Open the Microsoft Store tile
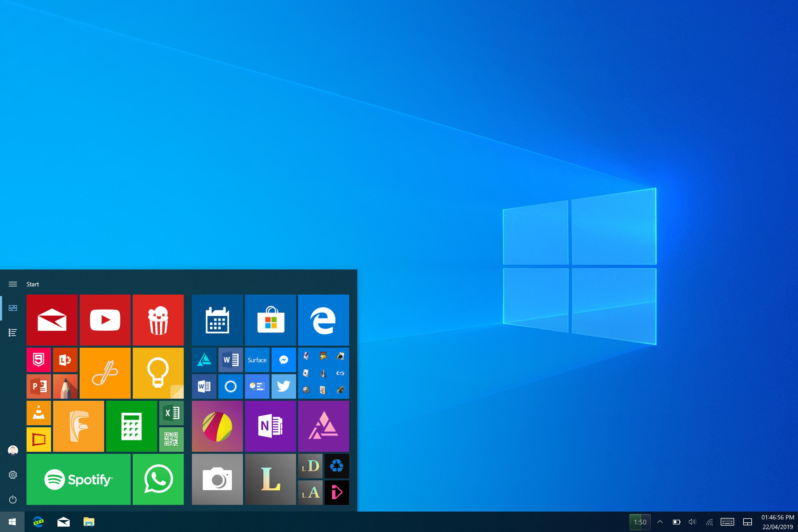The image size is (798, 532). click(270, 320)
